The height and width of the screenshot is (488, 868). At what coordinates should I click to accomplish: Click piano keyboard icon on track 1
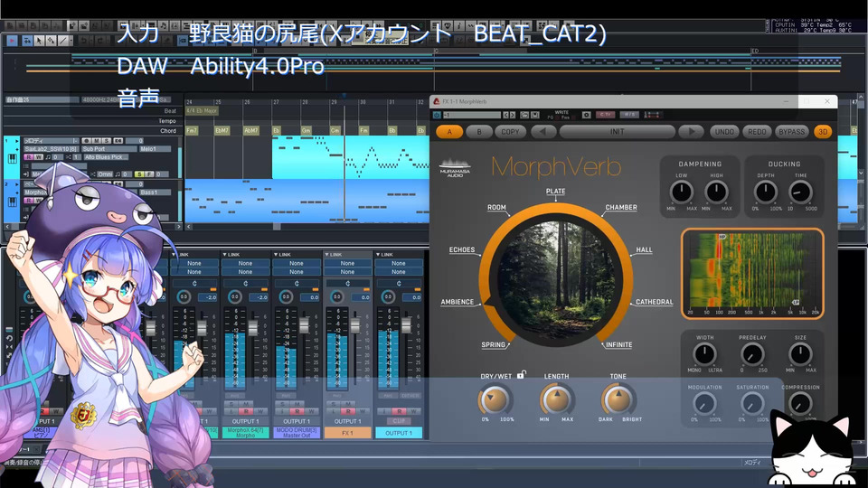click(x=12, y=159)
